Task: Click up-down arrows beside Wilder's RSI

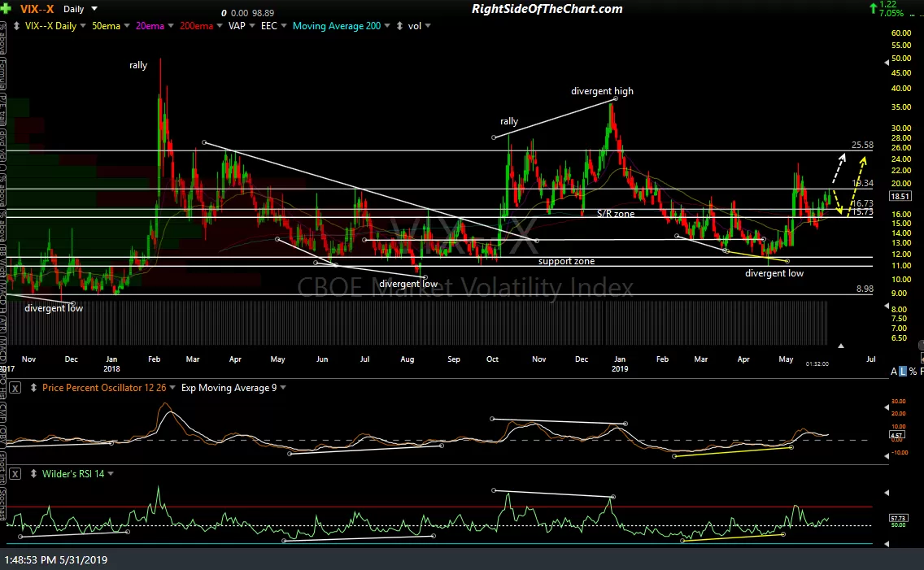Action: (33, 473)
